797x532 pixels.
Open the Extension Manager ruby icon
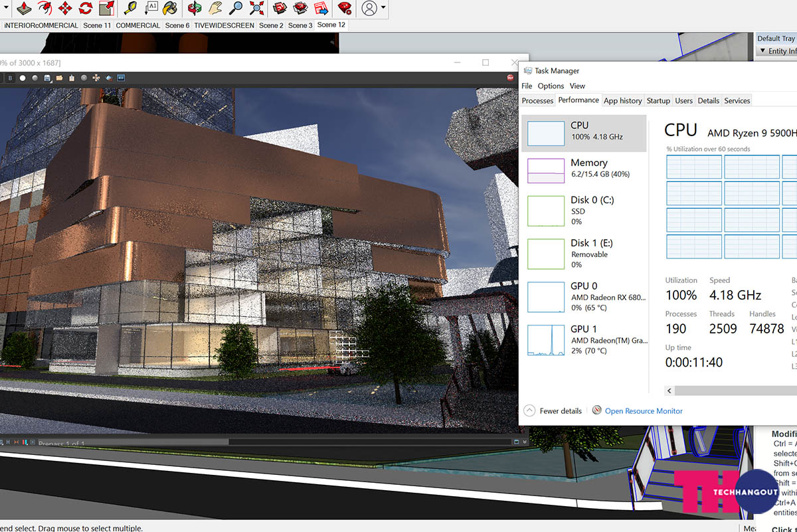345,9
